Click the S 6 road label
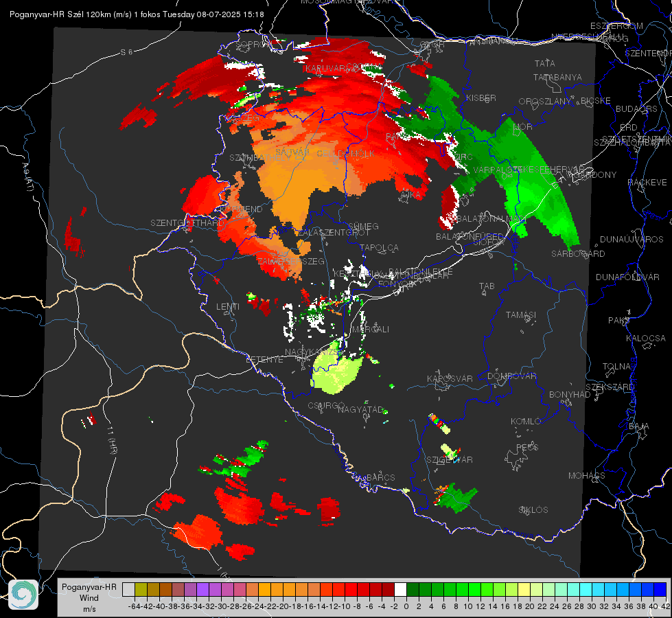This screenshot has height=618, width=672. pos(126,52)
